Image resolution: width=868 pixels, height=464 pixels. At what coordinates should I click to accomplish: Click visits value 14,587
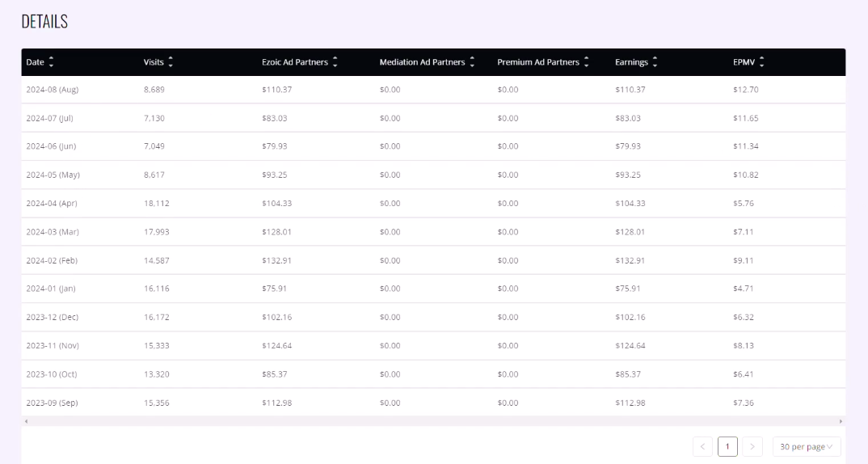click(x=157, y=260)
